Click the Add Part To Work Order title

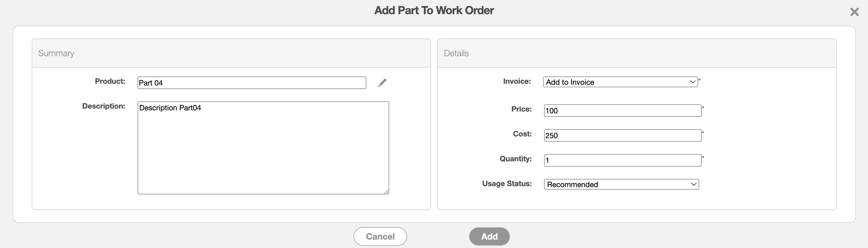[434, 10]
